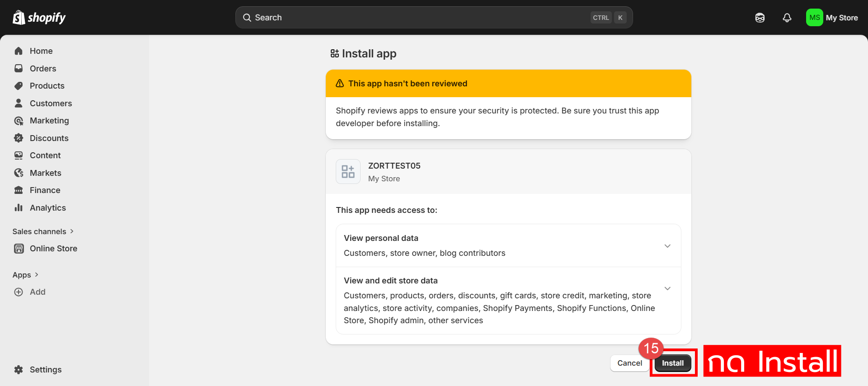Click the MS store avatar
The image size is (868, 386).
coord(814,18)
